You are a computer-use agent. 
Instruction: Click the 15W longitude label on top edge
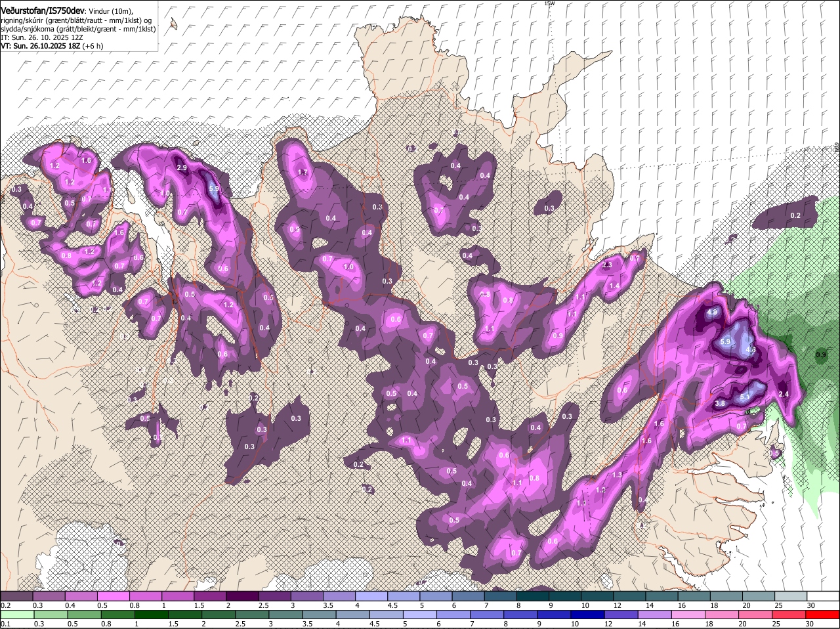[x=549, y=3]
